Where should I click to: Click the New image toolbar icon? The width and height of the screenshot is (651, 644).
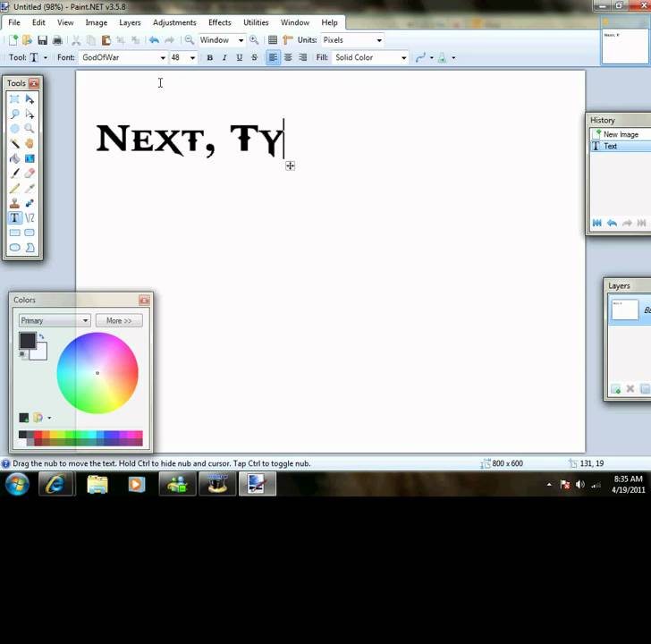(13, 40)
